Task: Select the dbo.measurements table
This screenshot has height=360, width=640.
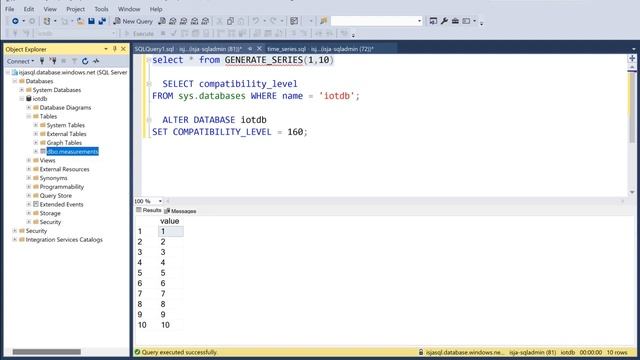Action: 72,151
